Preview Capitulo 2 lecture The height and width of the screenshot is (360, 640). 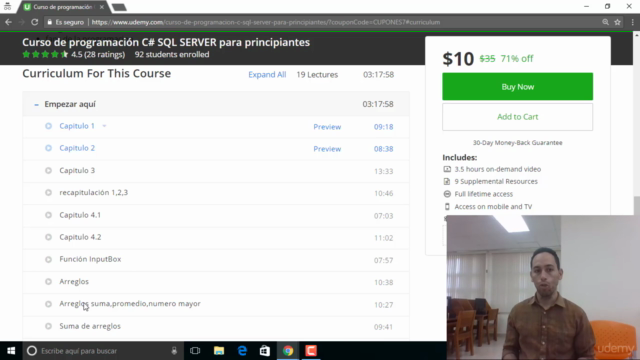click(x=327, y=149)
